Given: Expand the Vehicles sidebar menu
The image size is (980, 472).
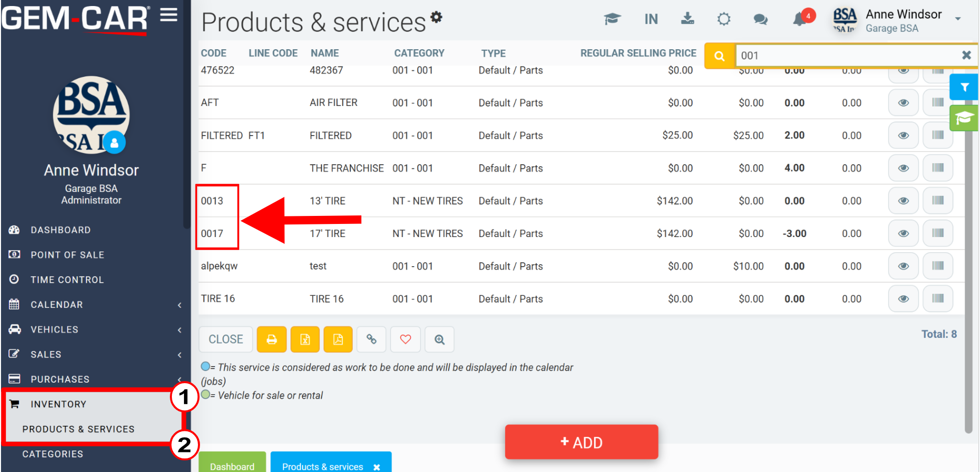Looking at the screenshot, I should pyautogui.click(x=95, y=329).
